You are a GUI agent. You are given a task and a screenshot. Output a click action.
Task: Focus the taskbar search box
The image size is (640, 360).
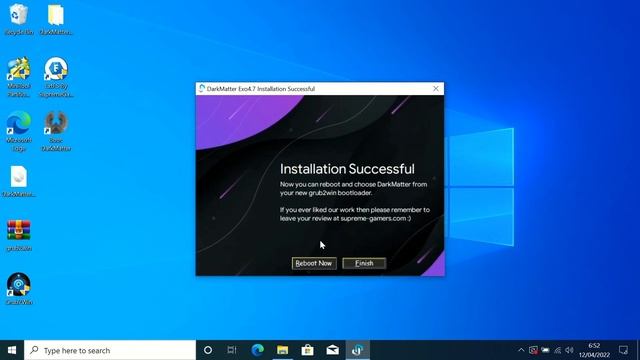110,350
